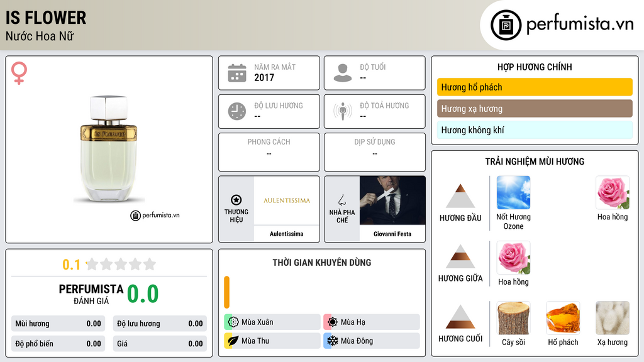
Task: Click the Giá 0.00 score field
Action: pos(160,344)
